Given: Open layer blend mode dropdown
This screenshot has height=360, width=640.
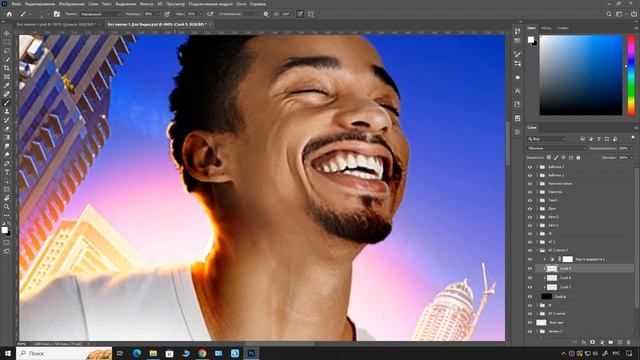Looking at the screenshot, I should click(556, 148).
